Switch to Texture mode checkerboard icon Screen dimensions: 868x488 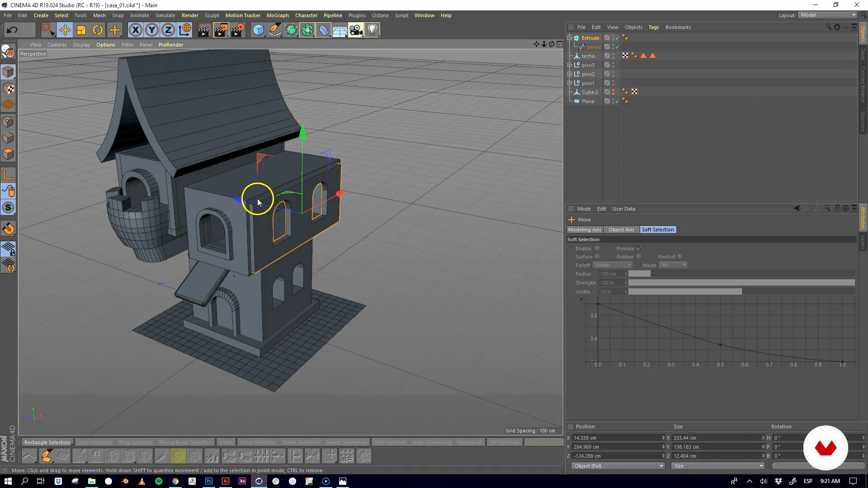coord(8,89)
